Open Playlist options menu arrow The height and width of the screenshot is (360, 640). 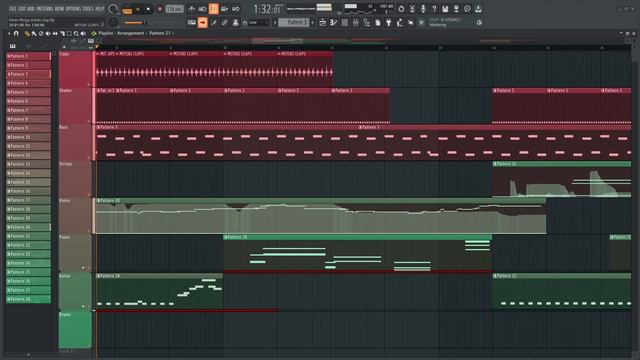pyautogui.click(x=9, y=33)
